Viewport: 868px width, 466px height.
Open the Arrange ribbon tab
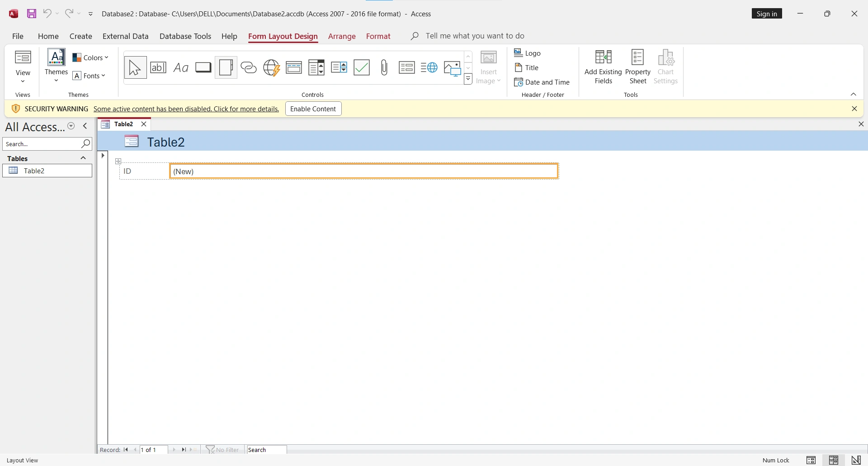coord(342,36)
